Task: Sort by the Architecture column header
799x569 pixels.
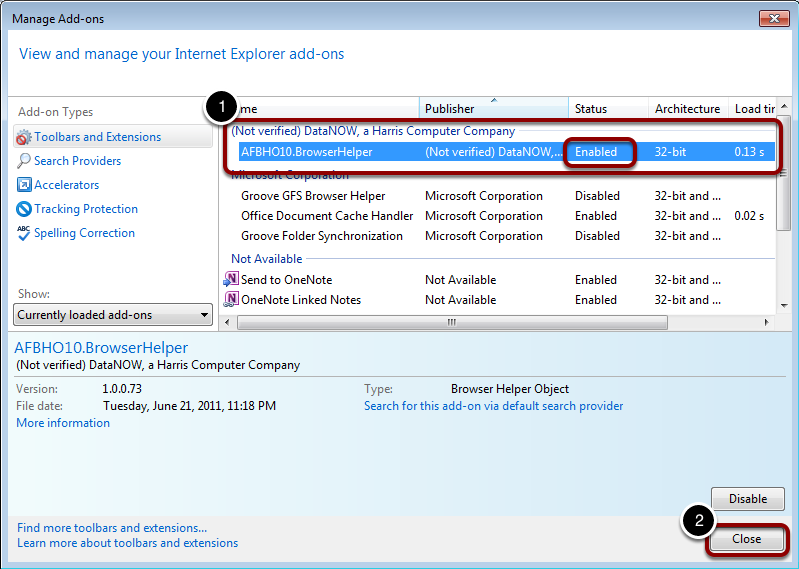Action: (x=688, y=109)
